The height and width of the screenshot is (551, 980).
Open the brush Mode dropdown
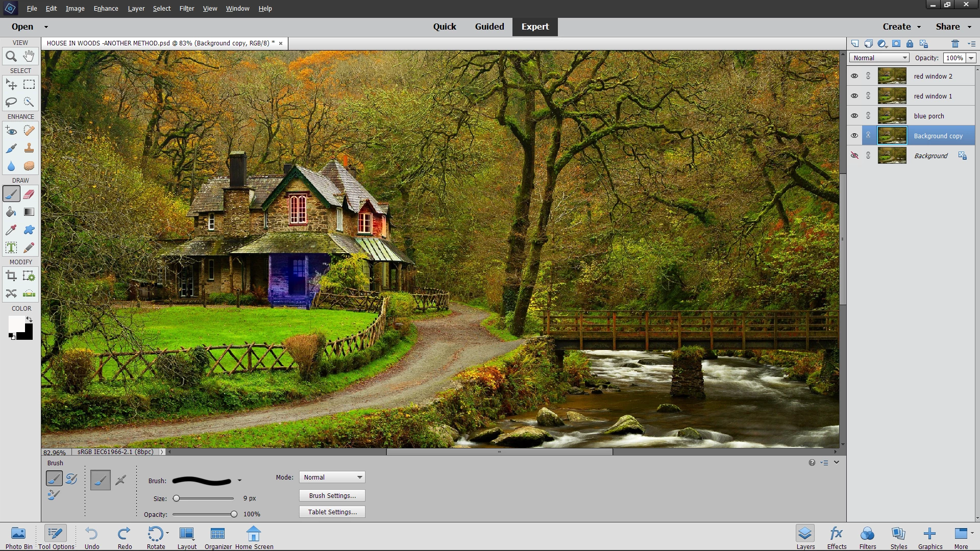(x=332, y=478)
